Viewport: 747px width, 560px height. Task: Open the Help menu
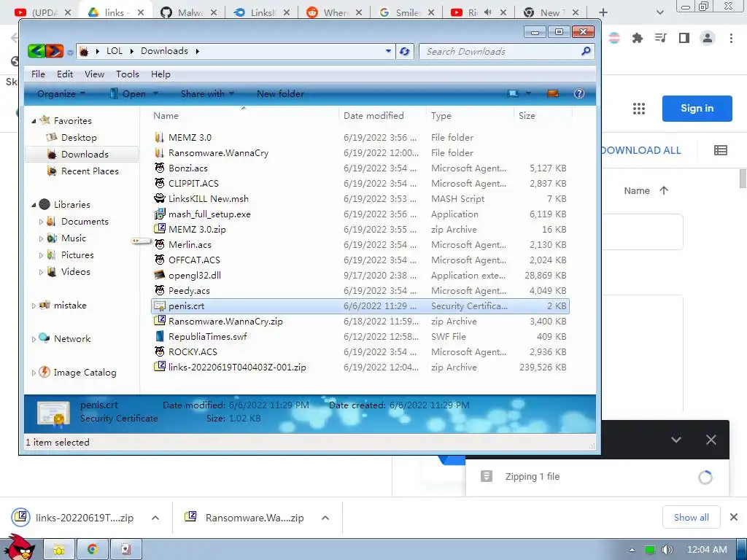pyautogui.click(x=160, y=74)
